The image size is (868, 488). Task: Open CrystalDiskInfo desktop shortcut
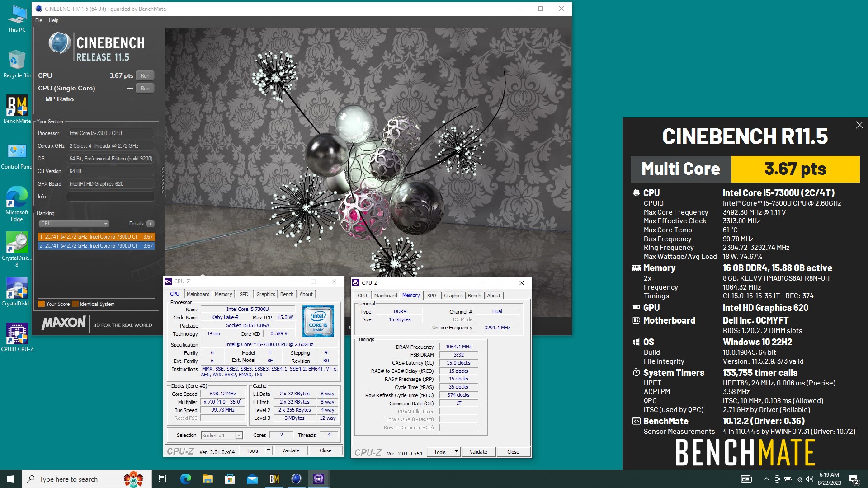[x=17, y=292]
